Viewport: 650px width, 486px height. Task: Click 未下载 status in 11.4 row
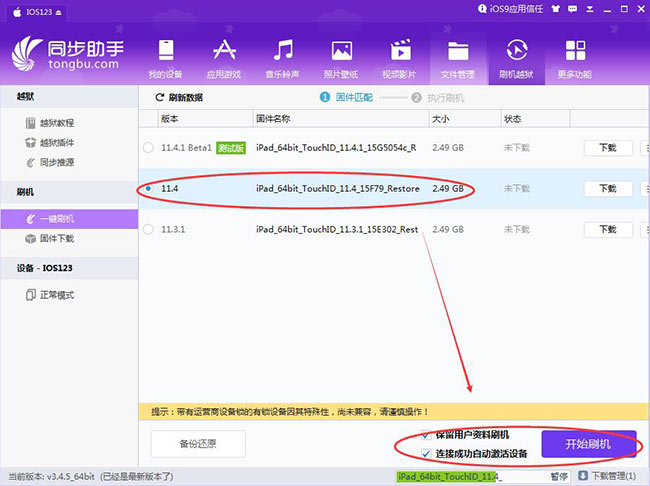(517, 189)
